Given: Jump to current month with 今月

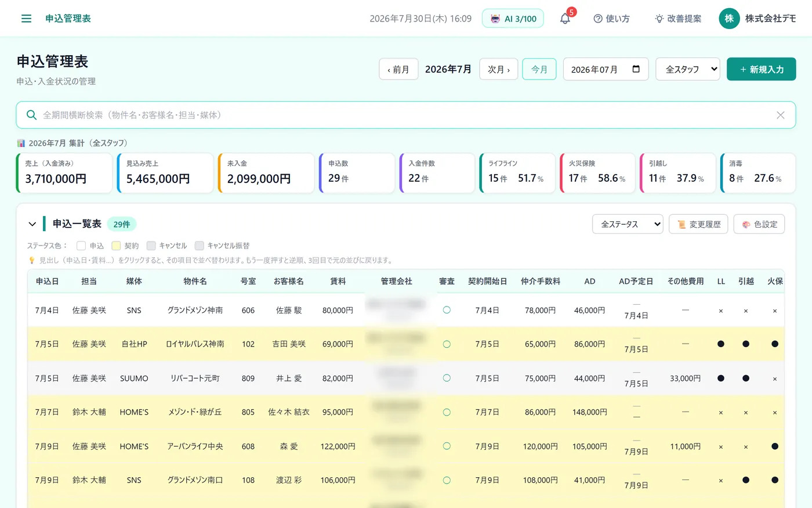Looking at the screenshot, I should (539, 69).
